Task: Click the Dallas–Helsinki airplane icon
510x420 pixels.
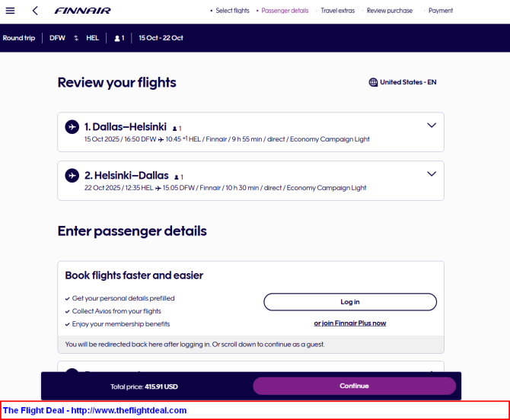Action: pyautogui.click(x=72, y=127)
